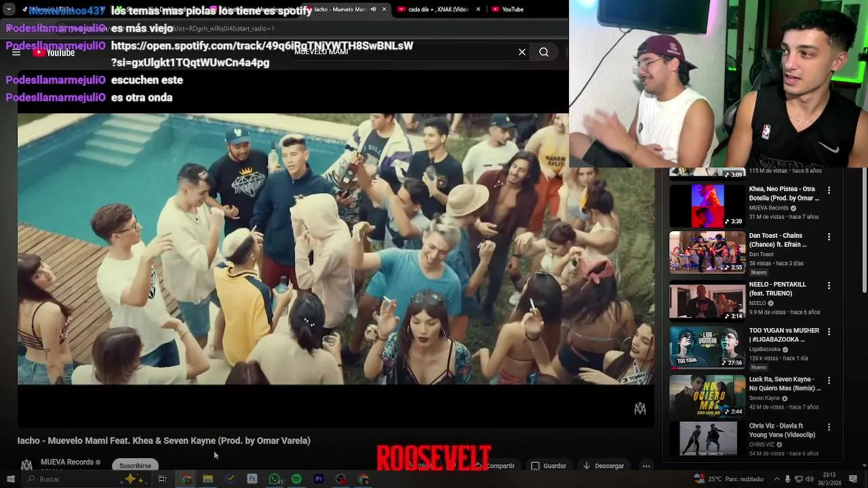Open the MUEVA Records channel avatar
Image resolution: width=868 pixels, height=488 pixels.
tap(26, 465)
